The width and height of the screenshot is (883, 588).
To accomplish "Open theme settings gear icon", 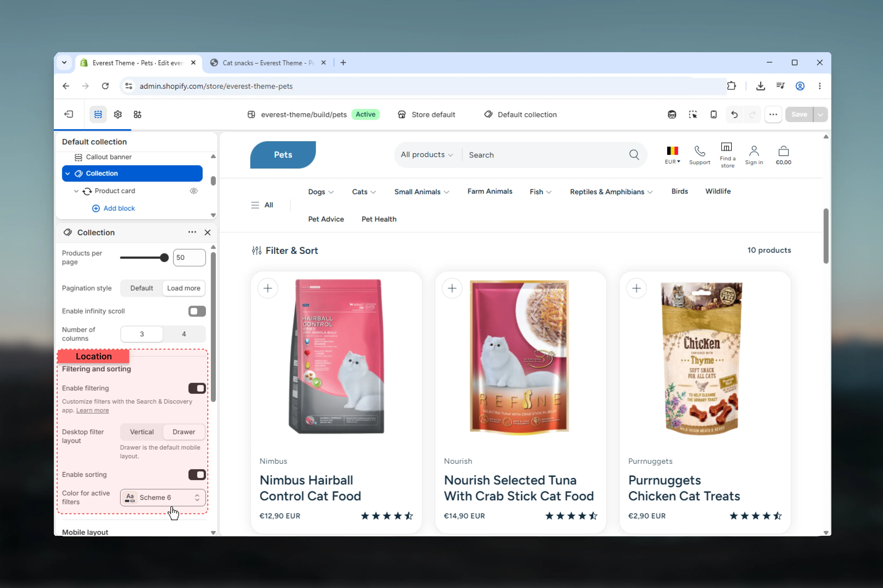I will click(x=118, y=114).
